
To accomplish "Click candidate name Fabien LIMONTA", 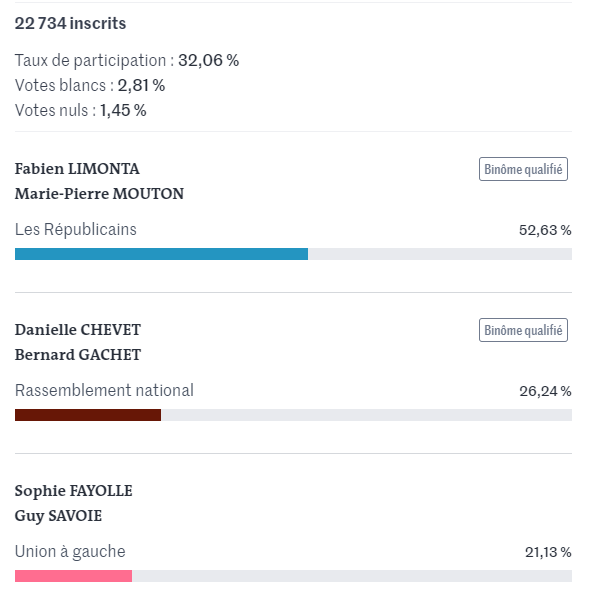I will [77, 169].
